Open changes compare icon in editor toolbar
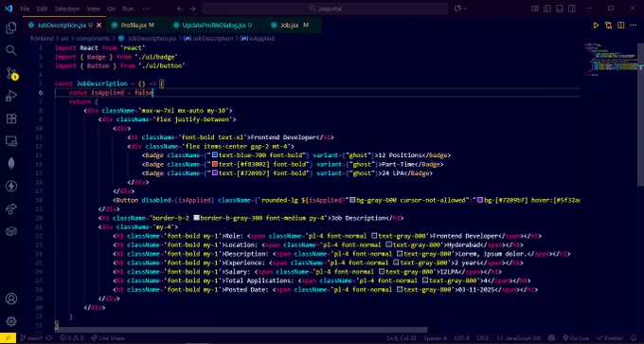Screen dimensions: 644x344 [608, 26]
